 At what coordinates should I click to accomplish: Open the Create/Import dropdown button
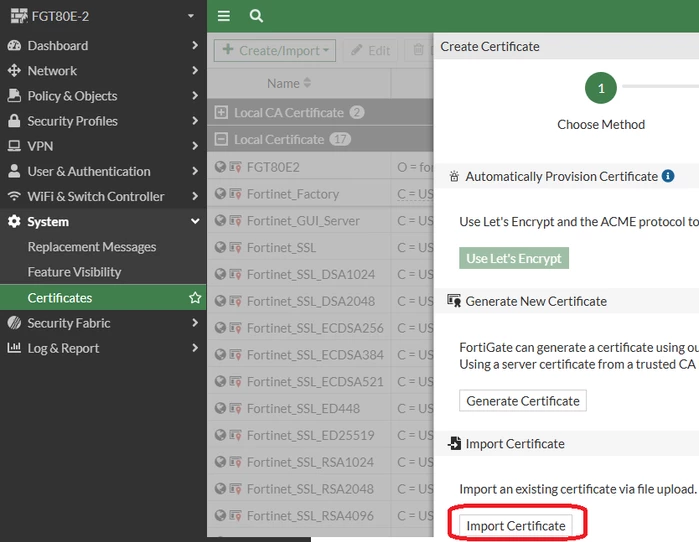[x=275, y=50]
